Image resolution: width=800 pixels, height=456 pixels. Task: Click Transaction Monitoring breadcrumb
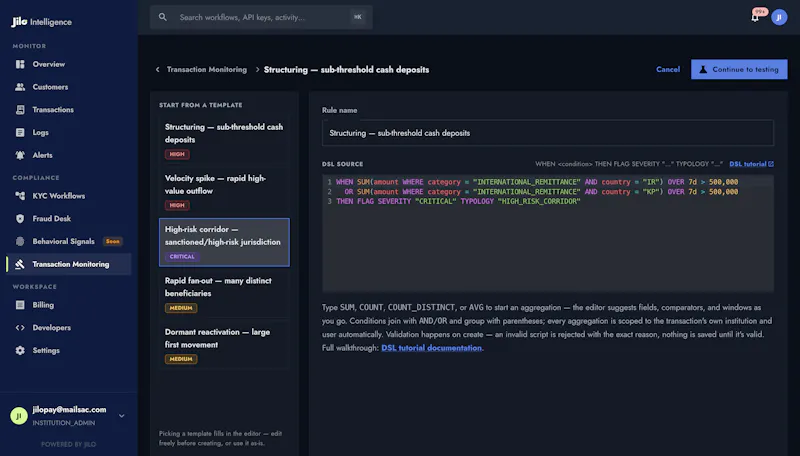click(x=207, y=69)
